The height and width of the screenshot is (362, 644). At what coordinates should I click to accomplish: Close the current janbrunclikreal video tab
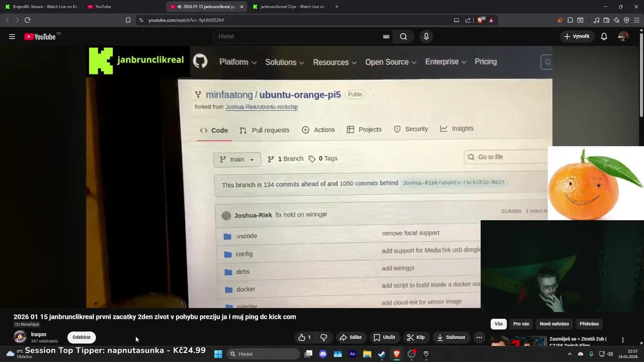tap(242, 7)
